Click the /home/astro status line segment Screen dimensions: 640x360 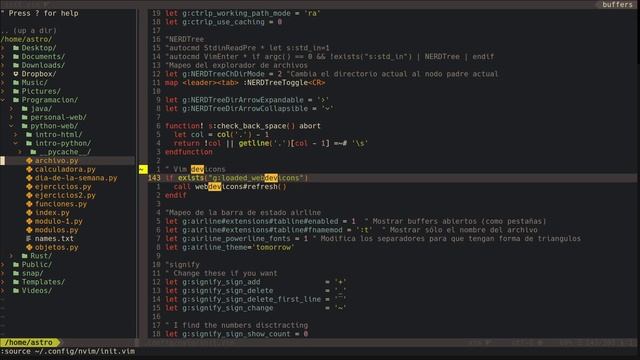point(30,342)
